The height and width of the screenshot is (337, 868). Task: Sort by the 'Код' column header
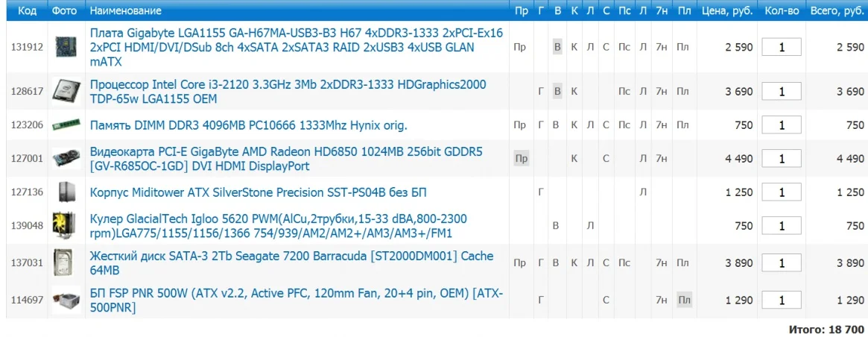coord(27,11)
